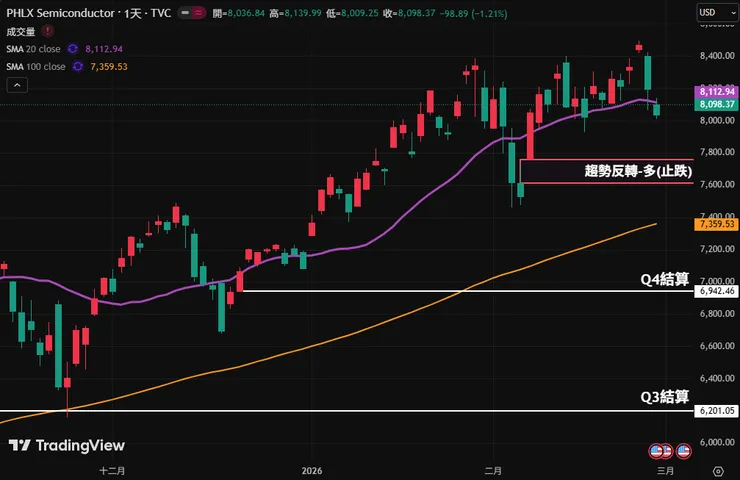Image resolution: width=740 pixels, height=480 pixels.
Task: Collapse the indicator legend with the chevron button
Action: (17, 85)
